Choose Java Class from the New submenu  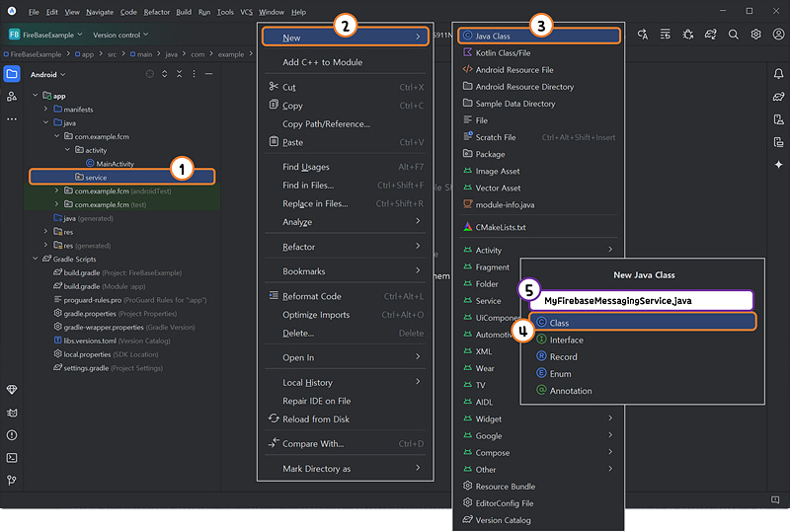[x=539, y=36]
